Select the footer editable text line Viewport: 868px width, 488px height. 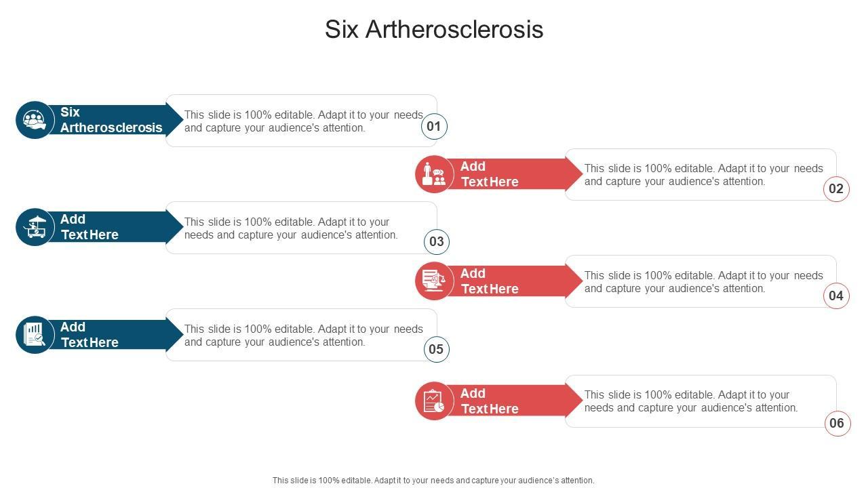pos(433,481)
